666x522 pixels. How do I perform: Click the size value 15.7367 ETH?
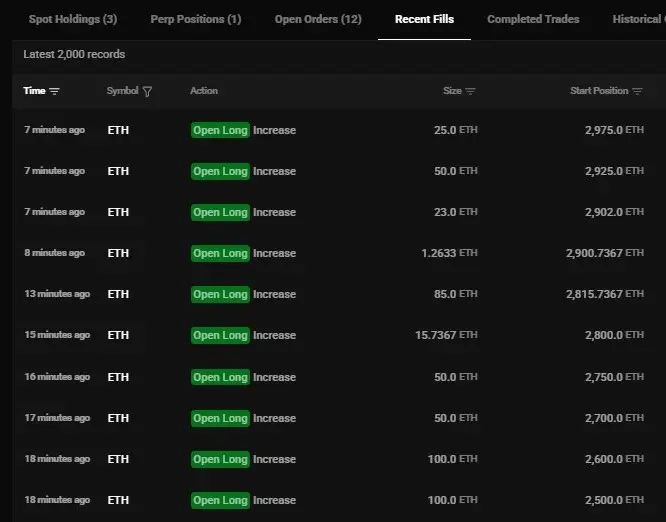[446, 335]
